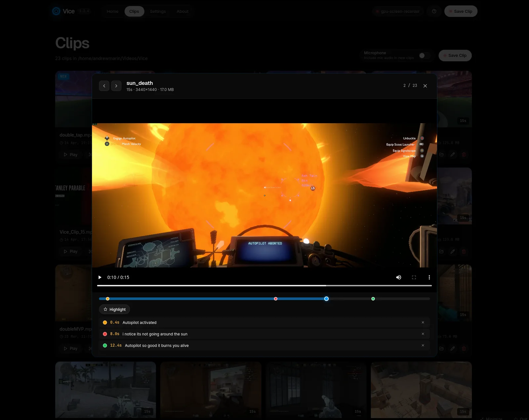Click Save Clip in the top navigation bar
Viewport: 529px width, 420px height.
(x=461, y=11)
